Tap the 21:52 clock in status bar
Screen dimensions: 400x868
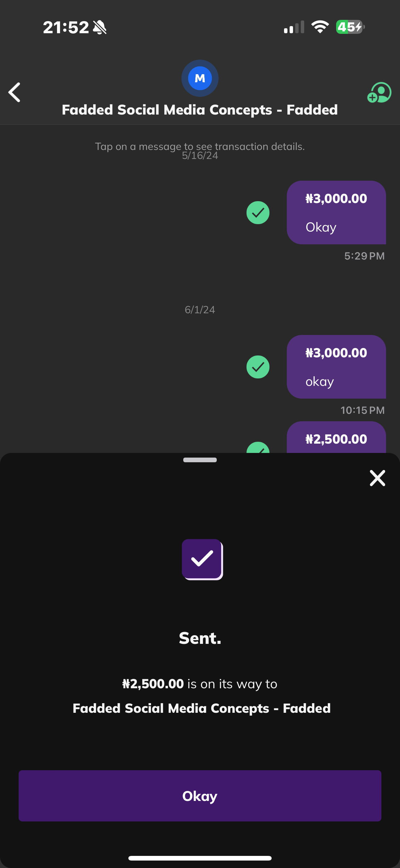tap(66, 27)
